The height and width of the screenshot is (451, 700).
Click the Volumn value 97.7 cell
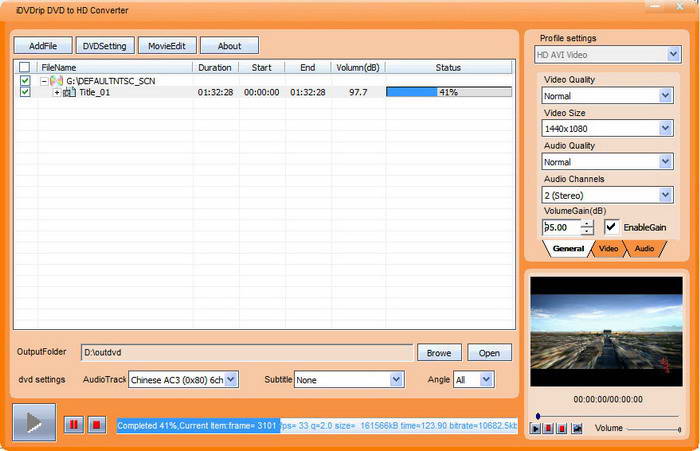358,92
